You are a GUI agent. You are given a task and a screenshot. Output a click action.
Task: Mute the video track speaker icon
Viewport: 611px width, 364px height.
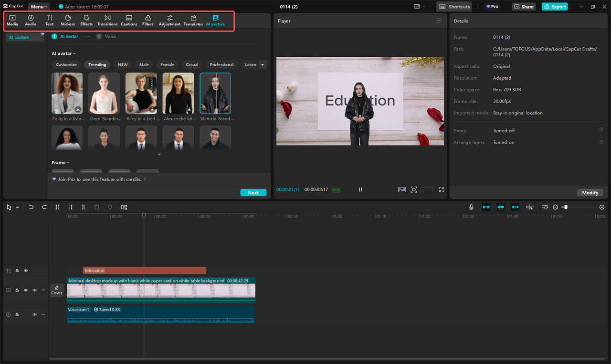[x=34, y=290]
